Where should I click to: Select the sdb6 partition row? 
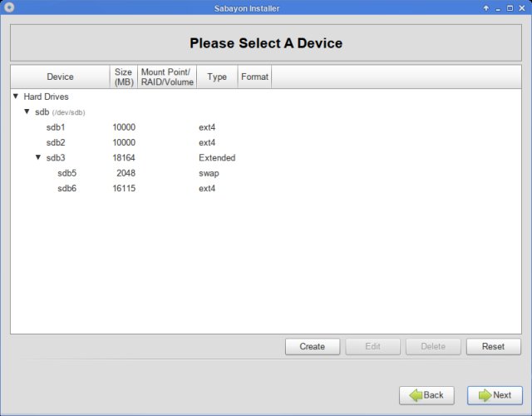266,189
